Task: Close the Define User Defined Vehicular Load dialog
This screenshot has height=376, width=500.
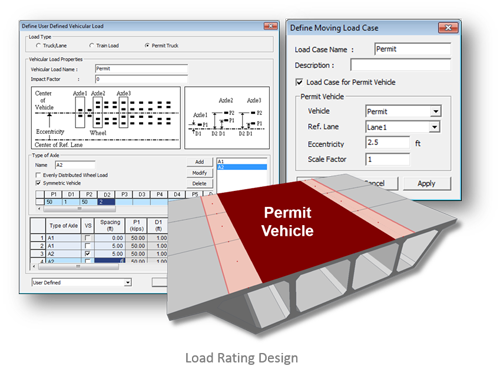Action: tap(271, 26)
